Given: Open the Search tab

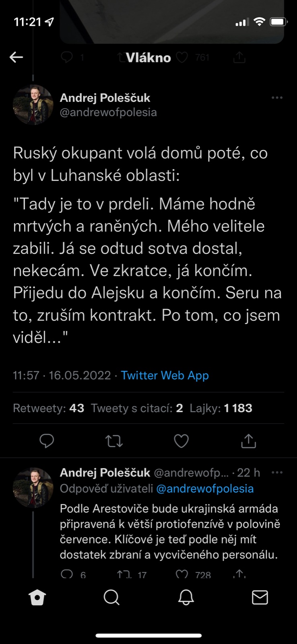Looking at the screenshot, I should pyautogui.click(x=111, y=597).
